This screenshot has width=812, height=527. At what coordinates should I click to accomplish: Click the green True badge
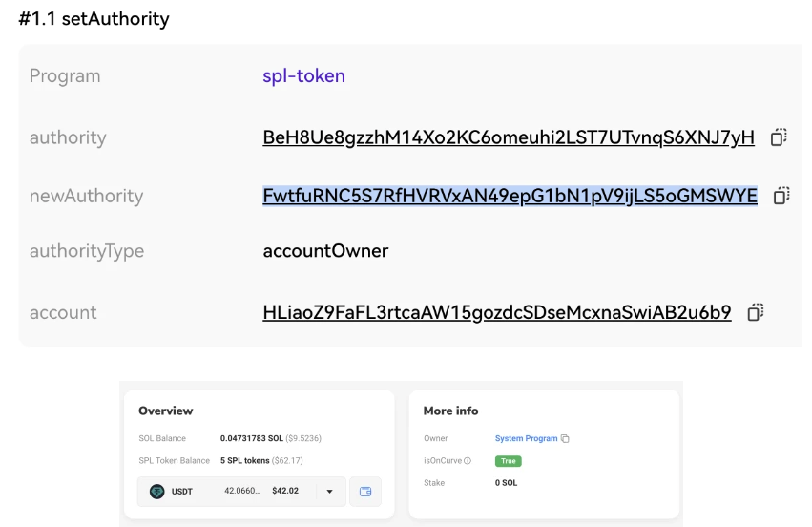tap(508, 461)
